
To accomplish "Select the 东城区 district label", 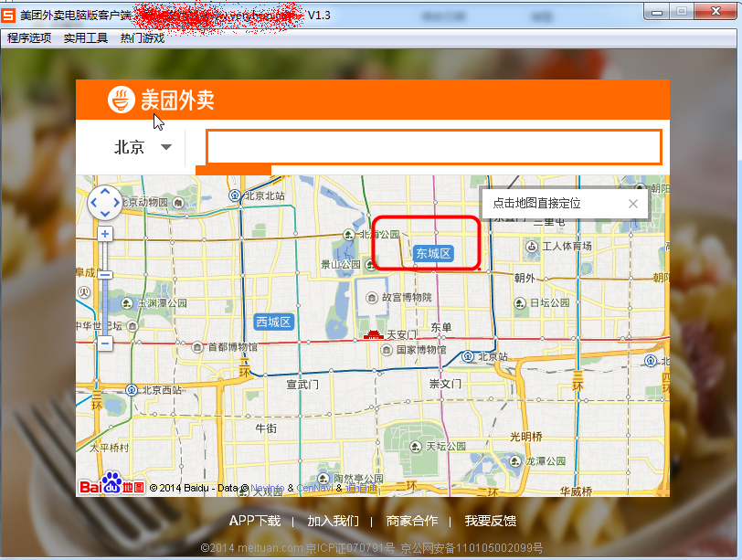I will point(433,254).
